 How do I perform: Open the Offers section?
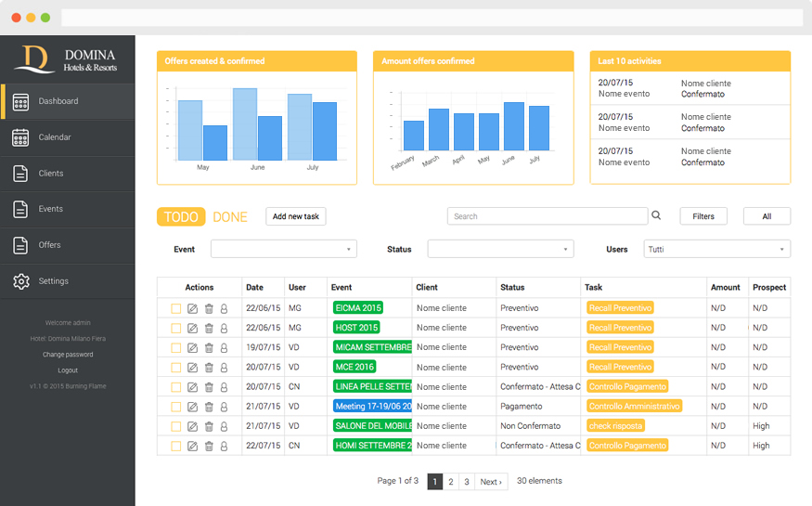pyautogui.click(x=68, y=245)
